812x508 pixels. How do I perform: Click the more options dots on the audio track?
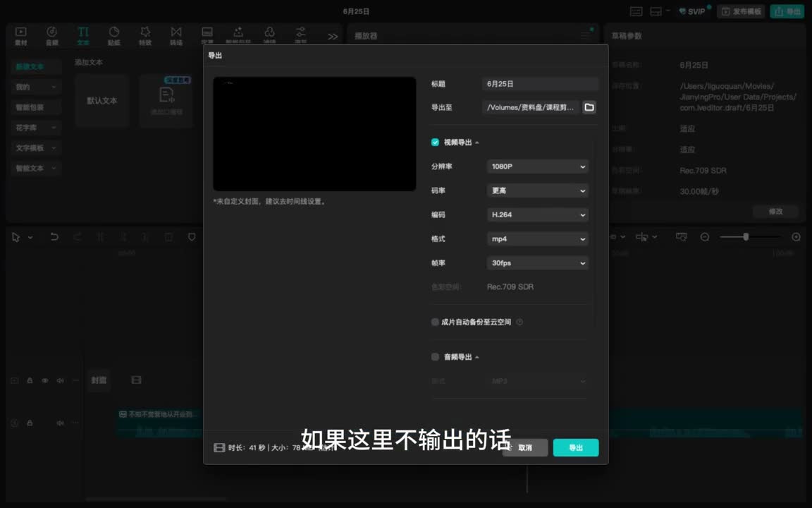tap(75, 423)
